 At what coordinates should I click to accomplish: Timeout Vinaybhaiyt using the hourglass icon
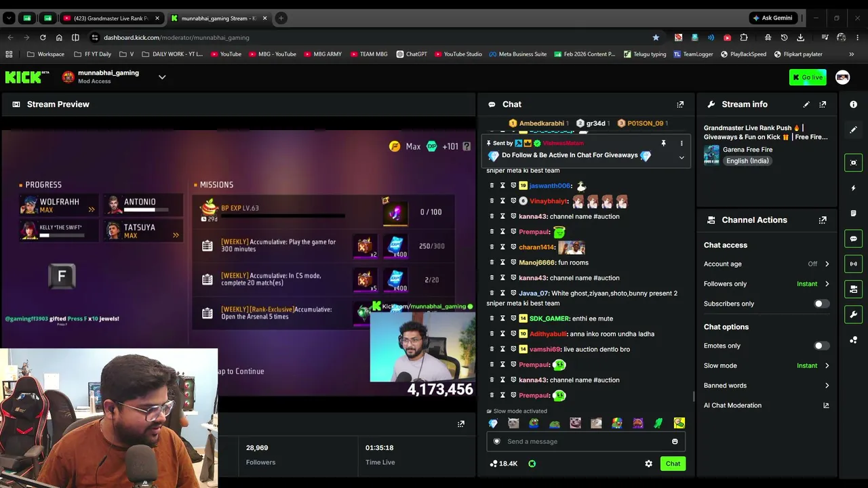pyautogui.click(x=502, y=201)
